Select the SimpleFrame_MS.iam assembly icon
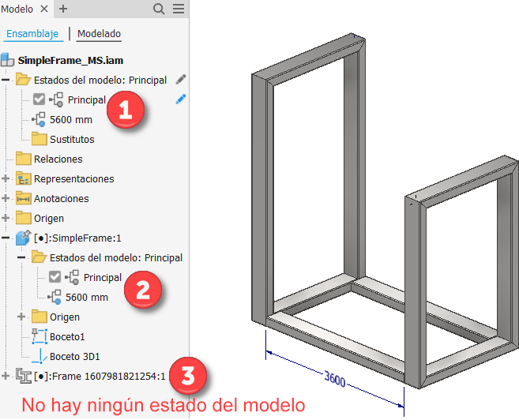This screenshot has height=420, width=519. click(x=7, y=60)
